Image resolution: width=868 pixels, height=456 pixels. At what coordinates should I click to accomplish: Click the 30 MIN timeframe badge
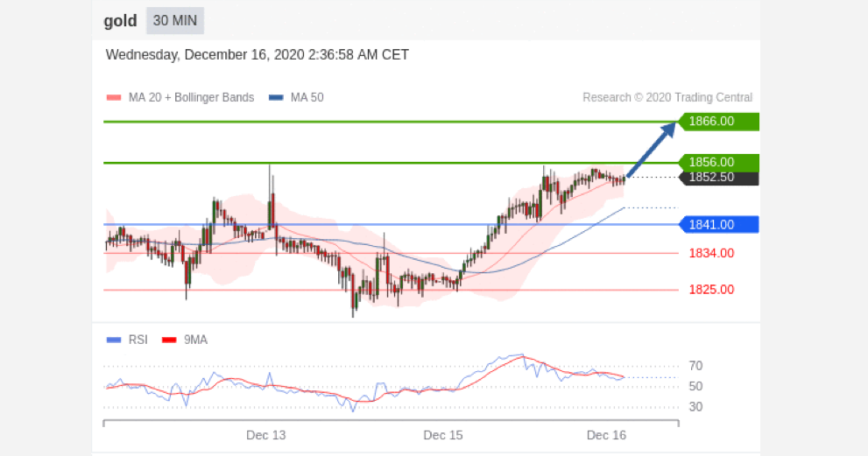[175, 21]
